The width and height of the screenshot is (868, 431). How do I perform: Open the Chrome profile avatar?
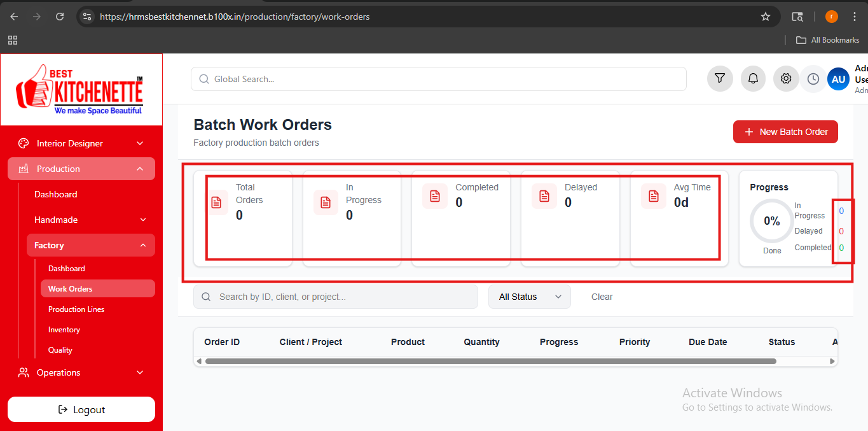[x=831, y=17]
